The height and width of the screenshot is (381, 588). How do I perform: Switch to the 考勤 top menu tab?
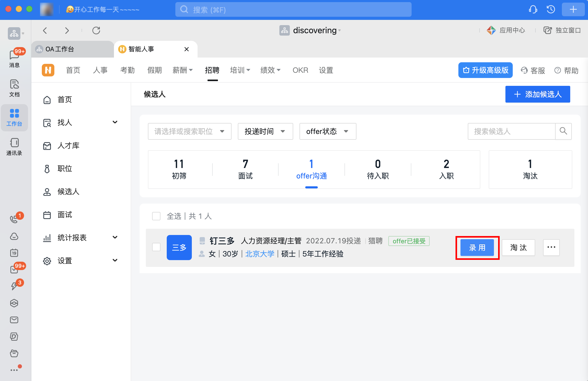point(127,70)
